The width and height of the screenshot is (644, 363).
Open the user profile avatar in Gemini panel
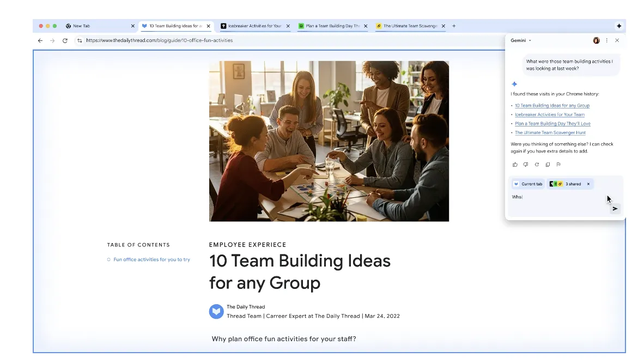596,40
